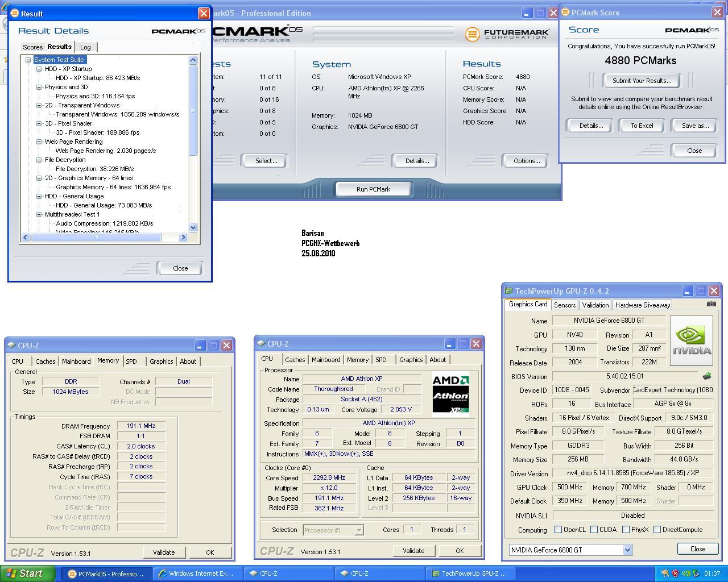Click Validate in the CPU-Z memory window
This screenshot has width=728, height=582.
tap(164, 552)
